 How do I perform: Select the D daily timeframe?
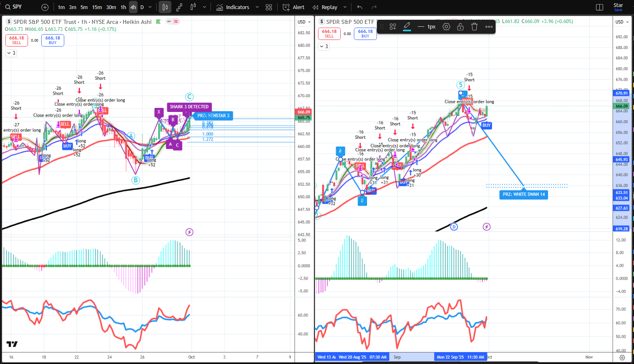tap(142, 7)
